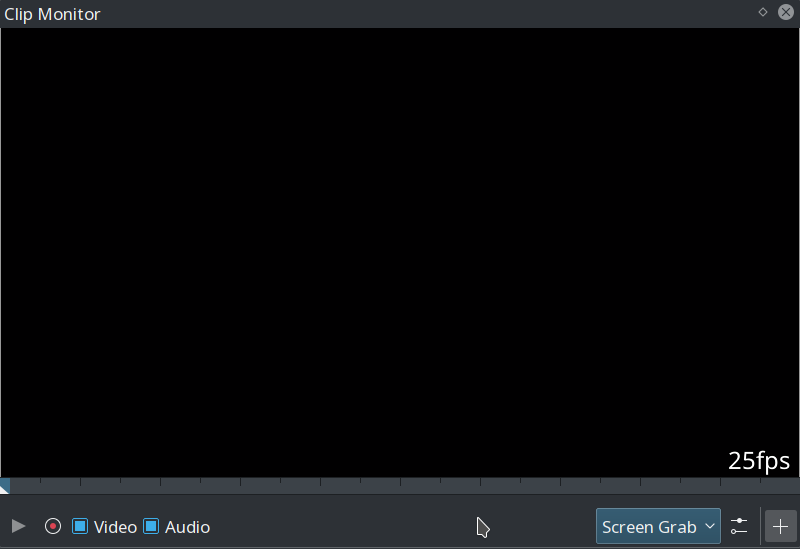Click the Video checkbox label text
The height and width of the screenshot is (549, 800).
click(115, 527)
